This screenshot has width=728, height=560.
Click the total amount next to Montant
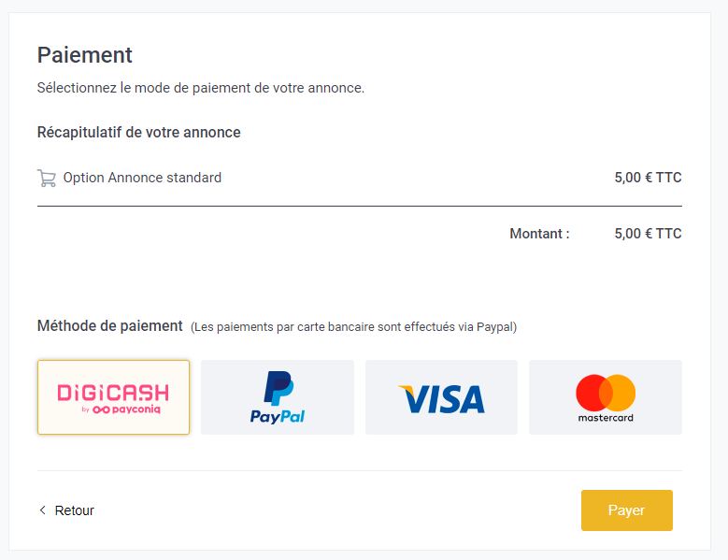tap(649, 234)
